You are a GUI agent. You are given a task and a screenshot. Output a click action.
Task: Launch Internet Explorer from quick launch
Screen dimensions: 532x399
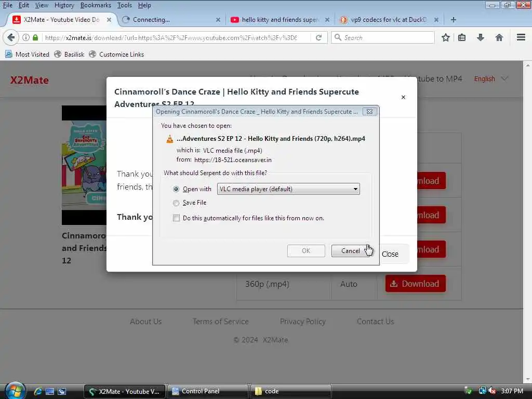click(x=37, y=391)
